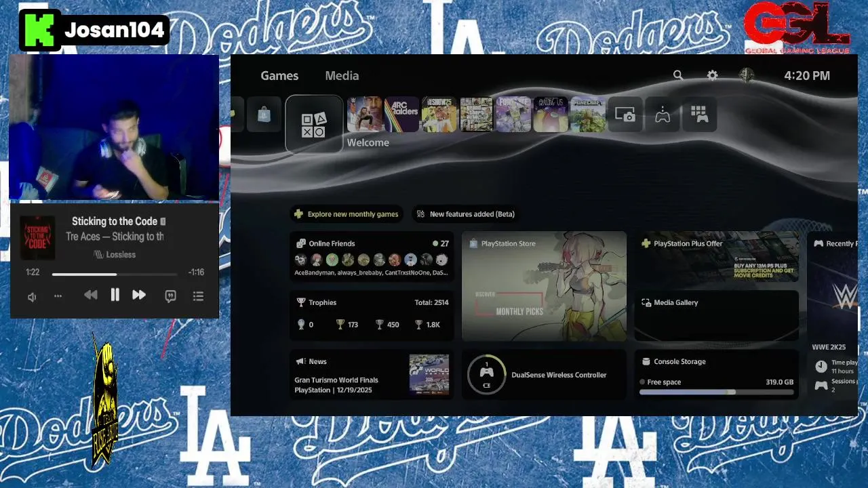This screenshot has height=488, width=868.
Task: Open MLB The Show 25 game tile
Action: [439, 115]
